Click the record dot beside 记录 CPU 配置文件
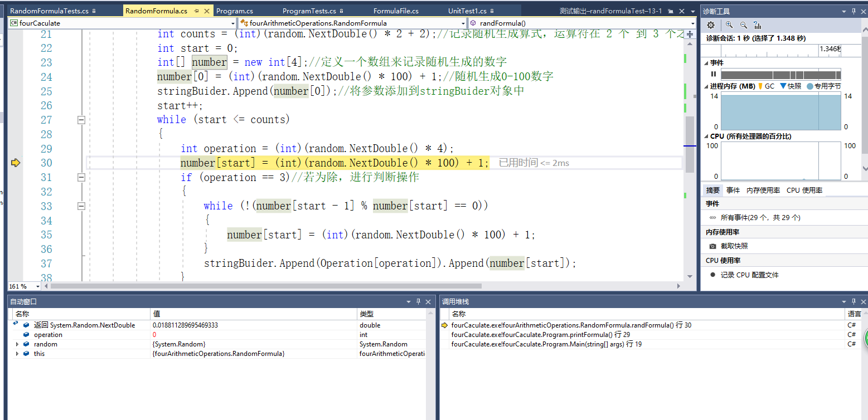Screen dimensions: 868x420 [712, 275]
